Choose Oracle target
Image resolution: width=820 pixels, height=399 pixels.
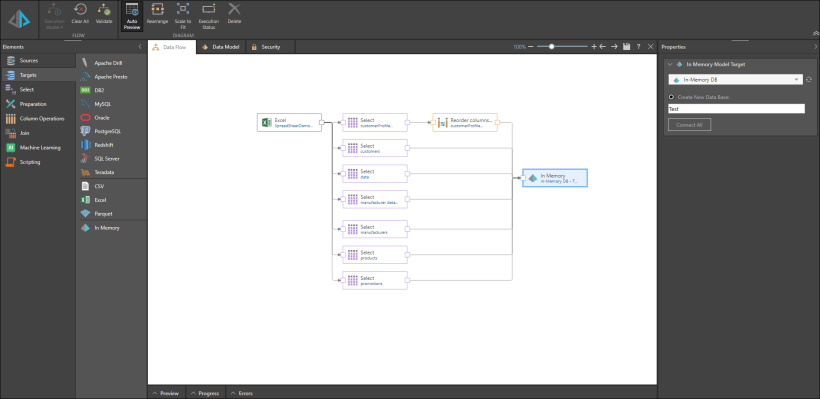tap(111, 118)
